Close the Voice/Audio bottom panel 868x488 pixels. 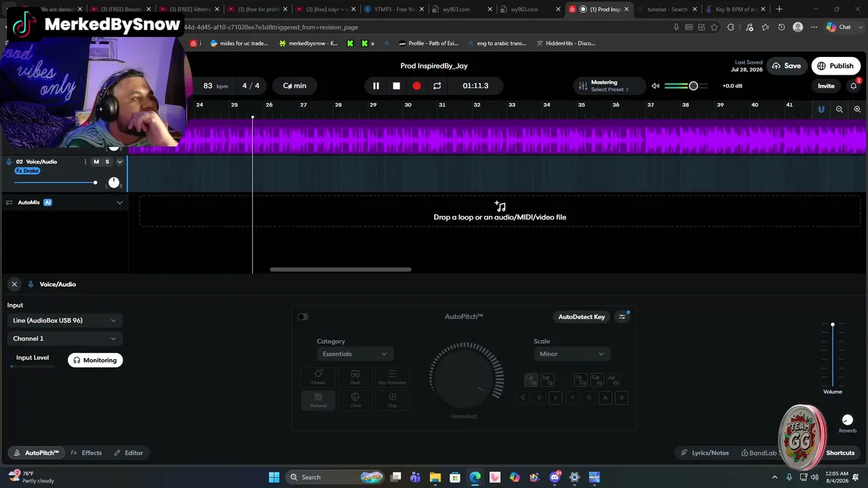click(x=14, y=285)
